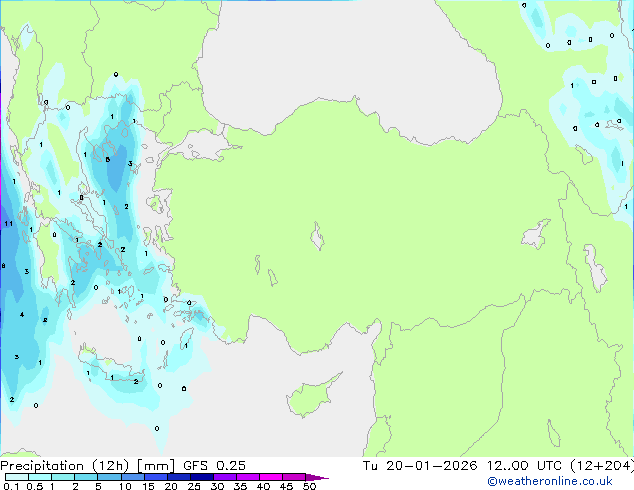Image resolution: width=634 pixels, height=490 pixels.
Task: Click the '15' legend scale label
Action: point(148,486)
